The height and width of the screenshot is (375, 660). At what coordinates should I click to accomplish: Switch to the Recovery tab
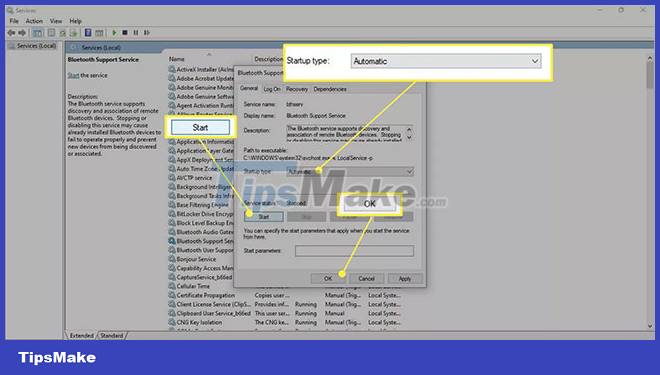click(297, 89)
